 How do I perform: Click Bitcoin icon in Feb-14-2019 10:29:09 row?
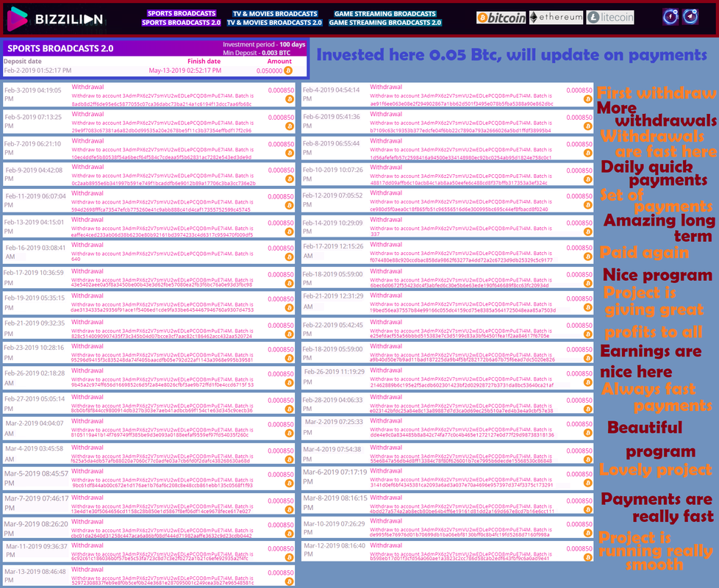tap(588, 232)
